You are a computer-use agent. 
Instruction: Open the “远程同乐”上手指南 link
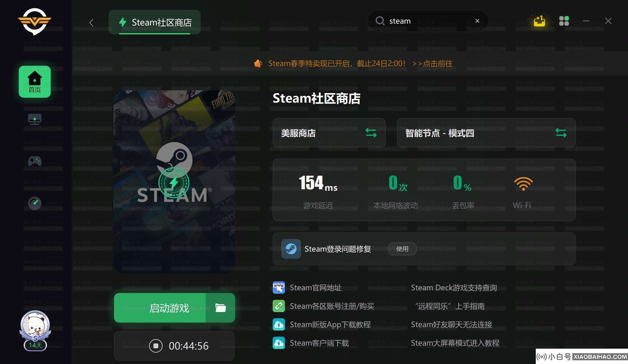click(450, 306)
